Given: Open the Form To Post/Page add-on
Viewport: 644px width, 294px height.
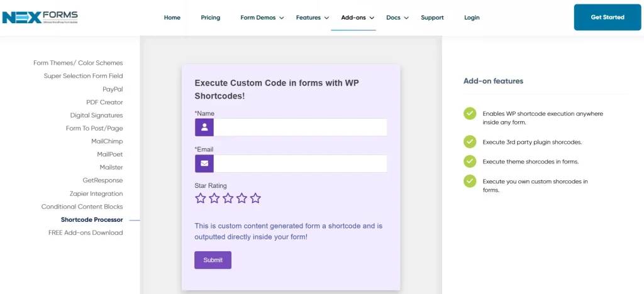Looking at the screenshot, I should 94,128.
